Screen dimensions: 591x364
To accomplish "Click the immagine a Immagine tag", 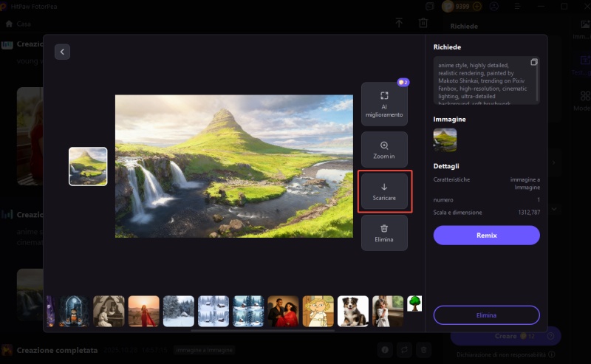I will tap(204, 350).
